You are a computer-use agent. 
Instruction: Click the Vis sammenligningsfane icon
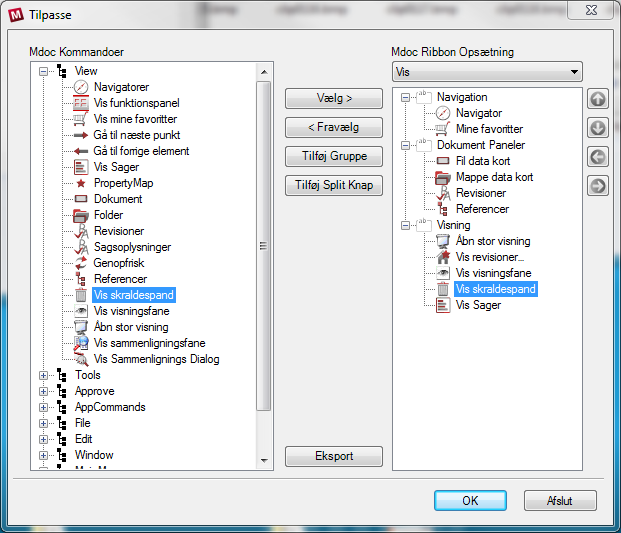pyautogui.click(x=81, y=343)
